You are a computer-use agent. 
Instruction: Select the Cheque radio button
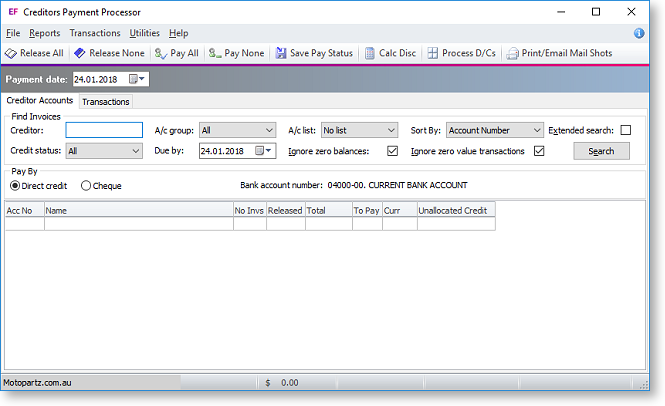point(86,186)
